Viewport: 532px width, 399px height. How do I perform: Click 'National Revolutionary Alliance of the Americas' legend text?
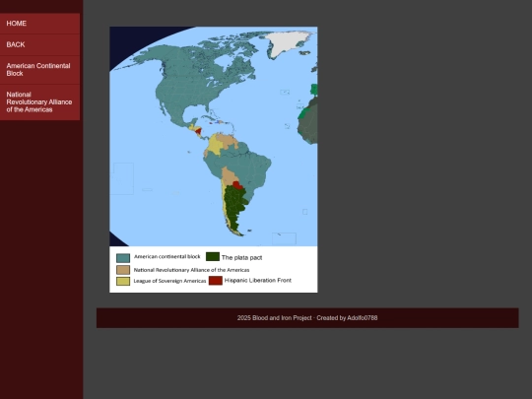tap(191, 270)
